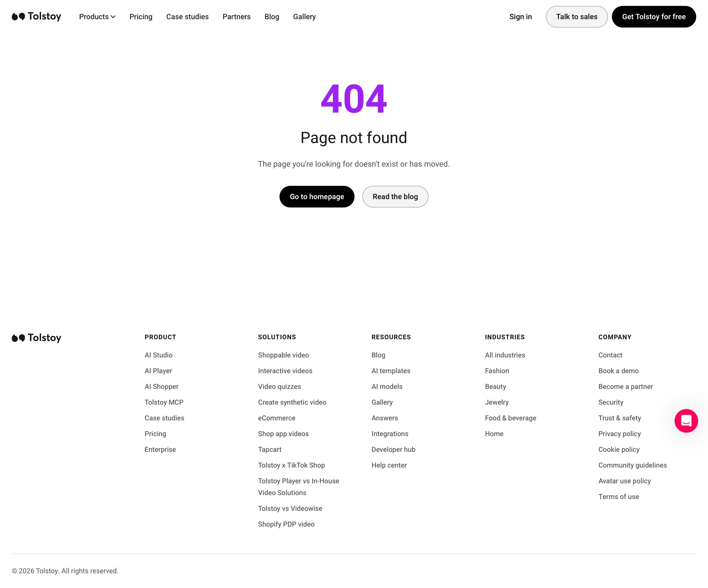Open Trust & safety footer link
Viewport: 708px width, 588px height.
tap(620, 418)
